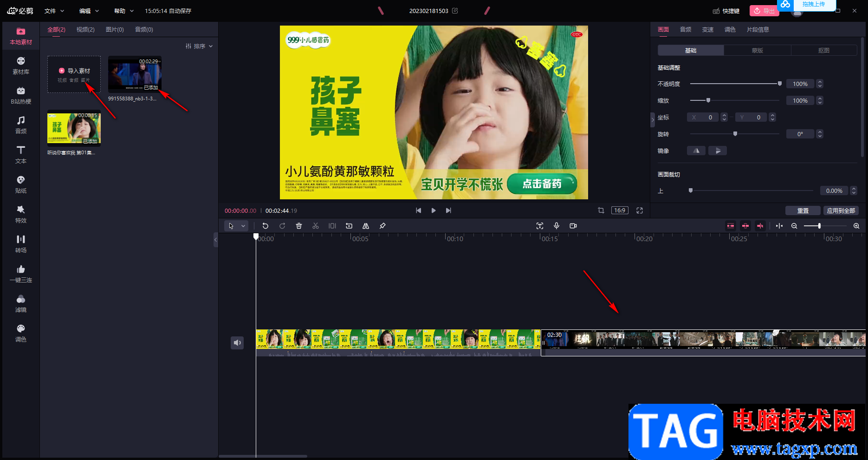This screenshot has height=460, width=868.
Task: Select the 991558388 video thumbnail
Action: pos(135,74)
